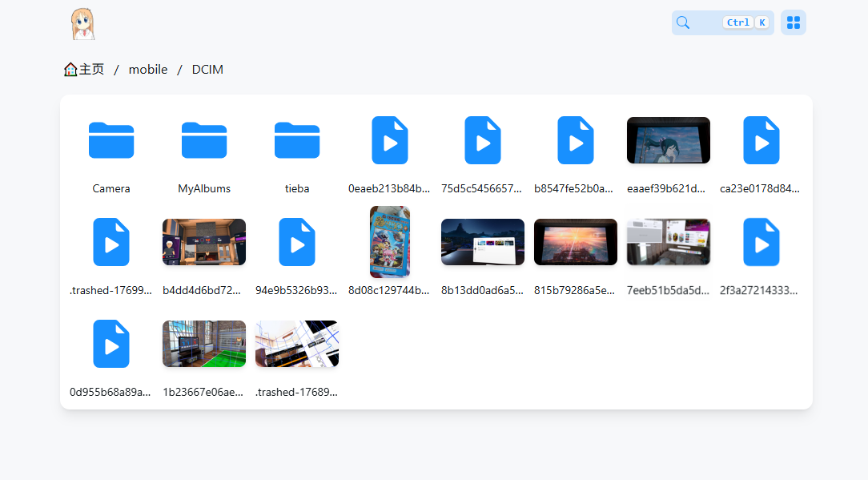This screenshot has width=868, height=480.
Task: Open the 815b79286a5e sunset image
Action: [576, 242]
